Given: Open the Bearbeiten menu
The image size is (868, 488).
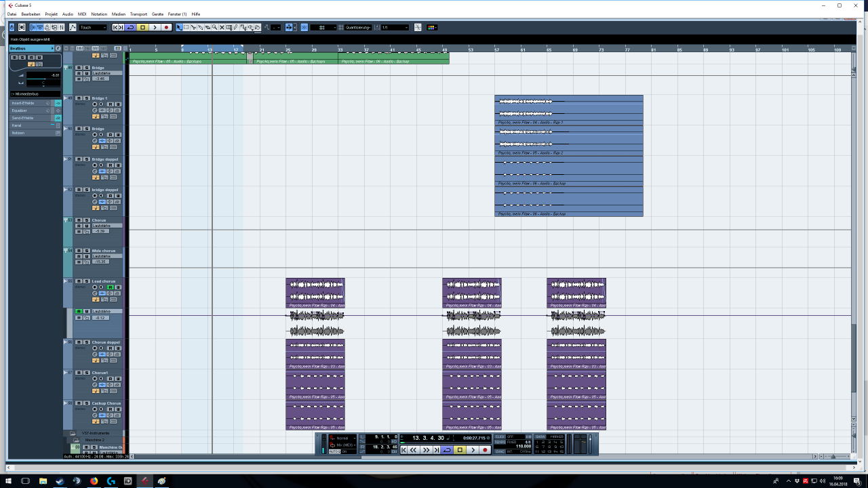Looking at the screenshot, I should click(x=31, y=14).
